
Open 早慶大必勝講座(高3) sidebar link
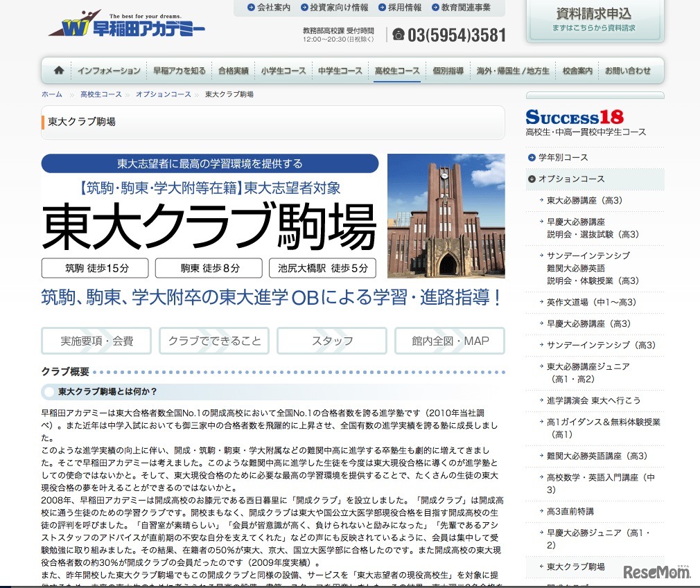click(x=589, y=323)
